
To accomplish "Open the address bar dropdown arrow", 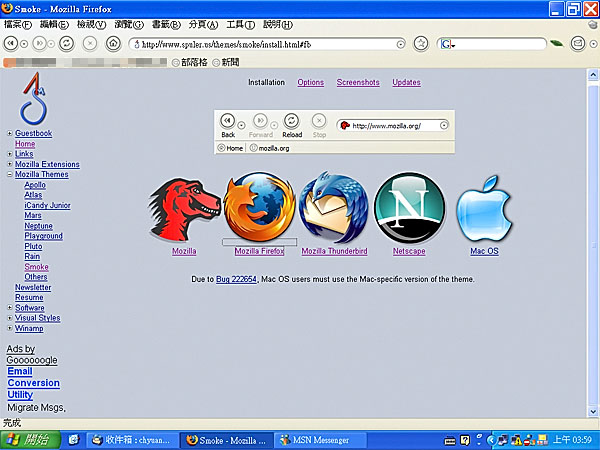I will click(401, 44).
